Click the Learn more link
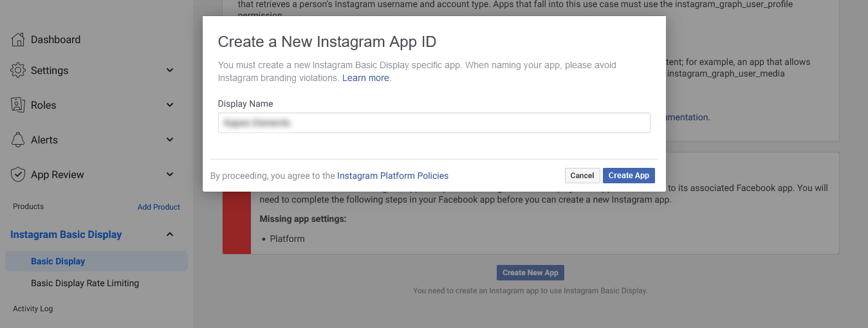868x328 pixels. [x=365, y=78]
